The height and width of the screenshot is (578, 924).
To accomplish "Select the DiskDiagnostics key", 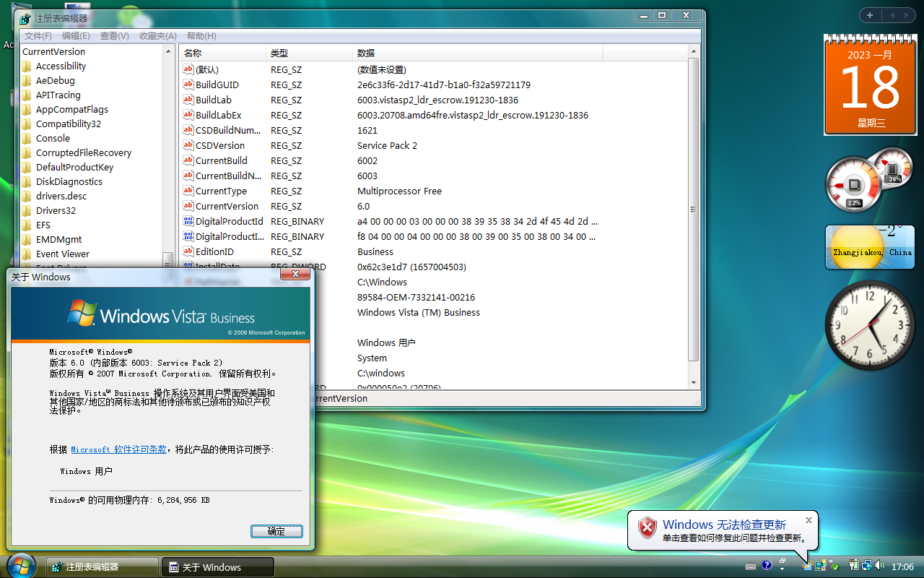I will pos(69,182).
